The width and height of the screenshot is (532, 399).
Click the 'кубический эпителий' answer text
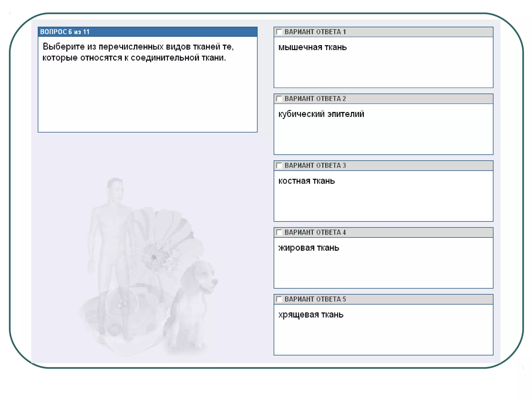tap(321, 114)
